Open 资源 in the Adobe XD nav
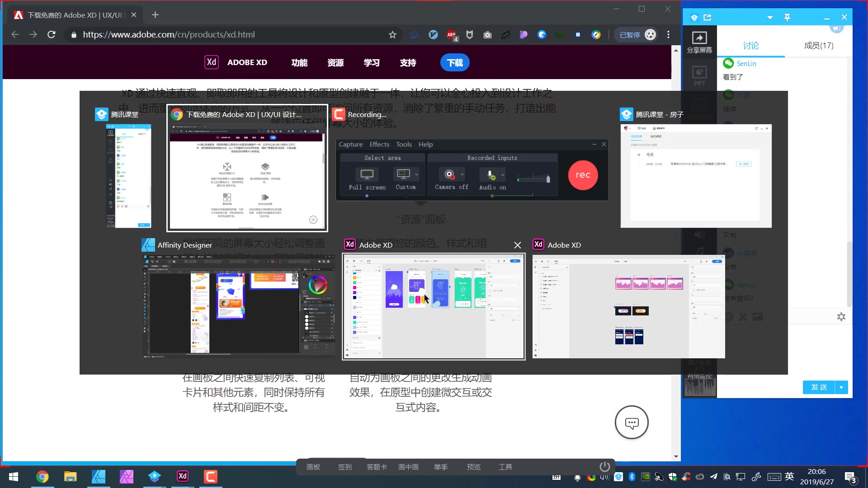This screenshot has height=488, width=868. pos(335,62)
